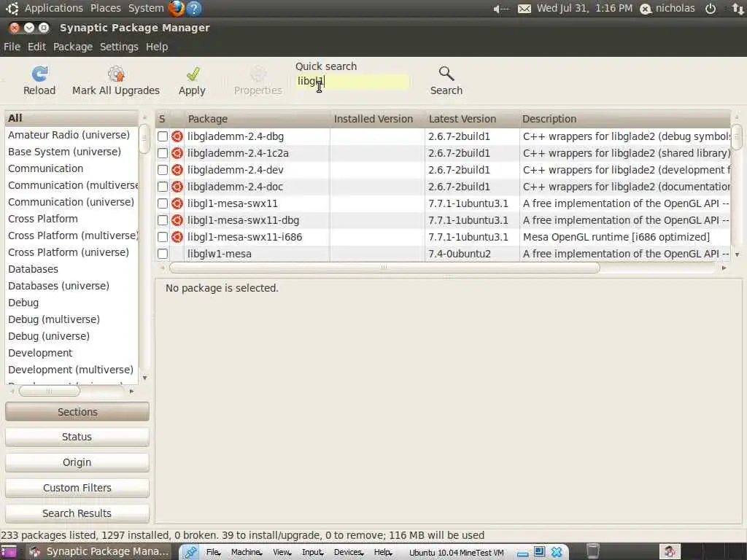747x560 pixels.
Task: Click the package list vertical scrollbar handle
Action: 737,137
